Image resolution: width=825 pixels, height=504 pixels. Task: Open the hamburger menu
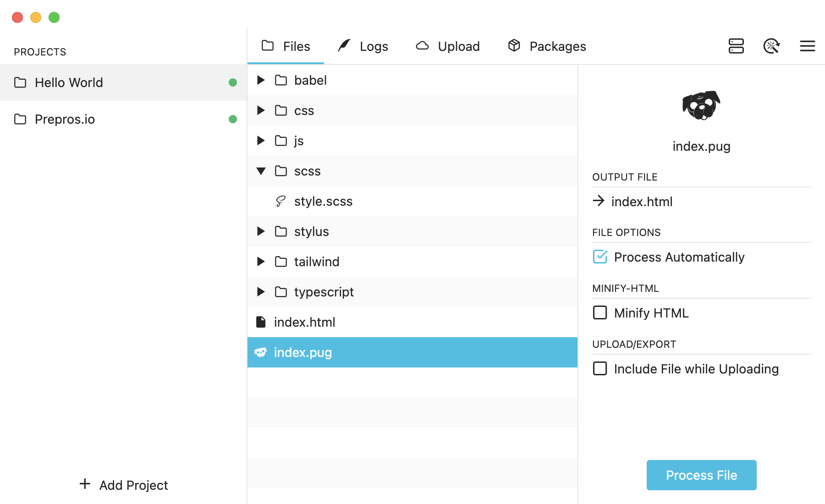(x=807, y=46)
